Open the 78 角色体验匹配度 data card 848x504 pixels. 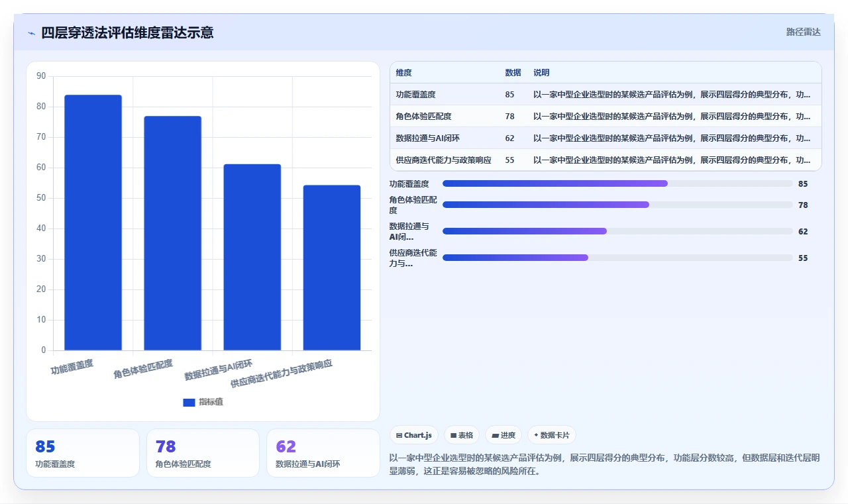pos(203,453)
